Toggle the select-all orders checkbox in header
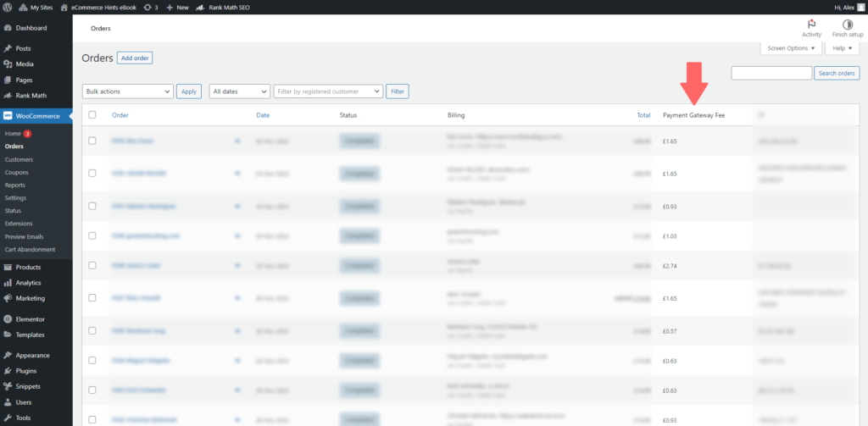Viewport: 868px width, 426px height. pyautogui.click(x=92, y=115)
